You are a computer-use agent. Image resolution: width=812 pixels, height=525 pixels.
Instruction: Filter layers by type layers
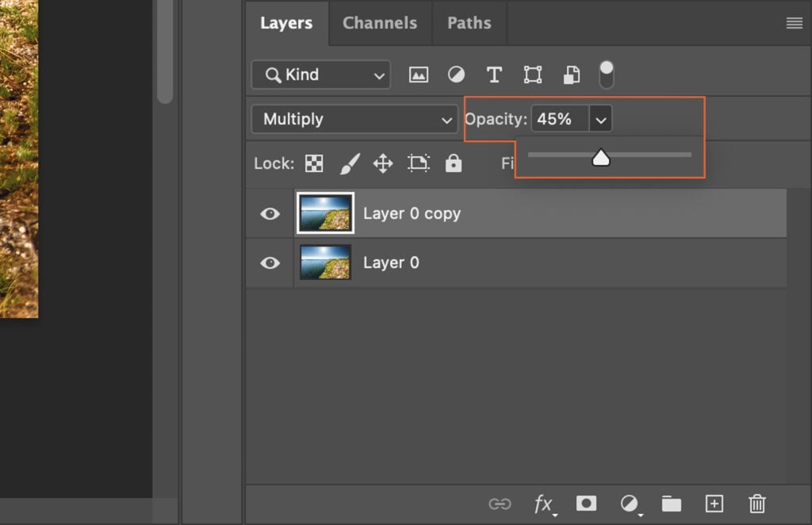click(x=494, y=74)
